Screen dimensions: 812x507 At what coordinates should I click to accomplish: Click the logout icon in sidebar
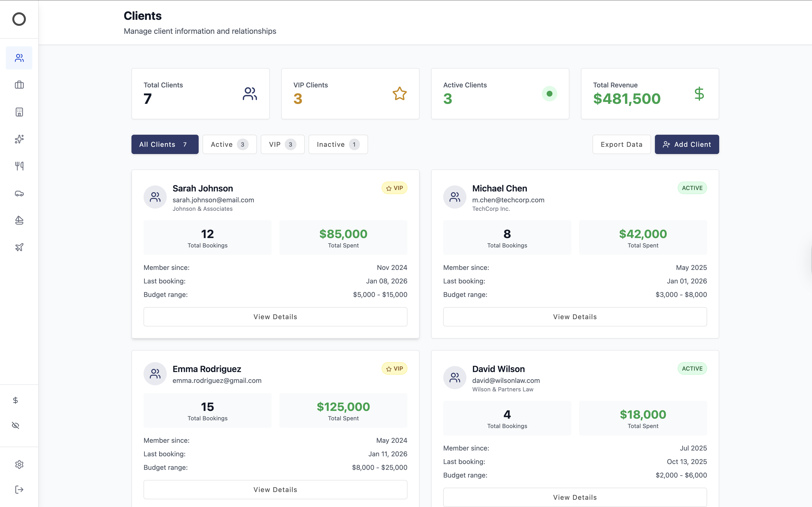[x=19, y=490]
